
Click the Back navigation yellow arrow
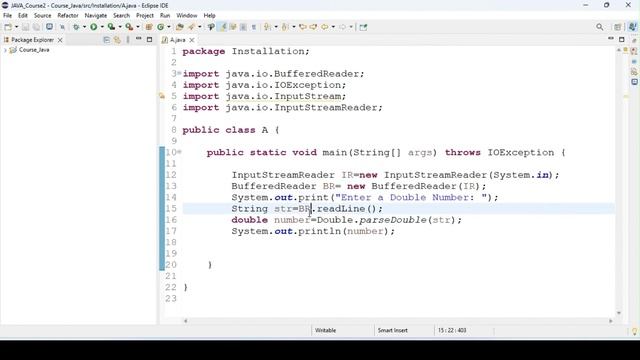pyautogui.click(x=324, y=27)
